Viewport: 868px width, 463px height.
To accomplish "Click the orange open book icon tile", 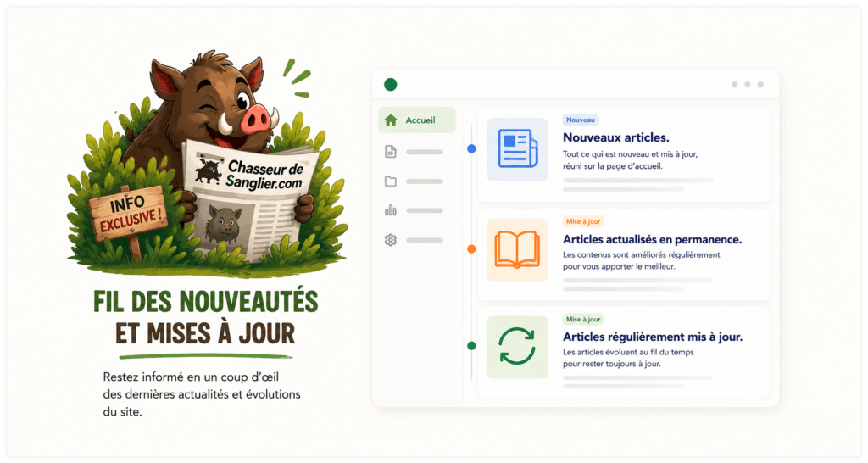I will click(517, 250).
